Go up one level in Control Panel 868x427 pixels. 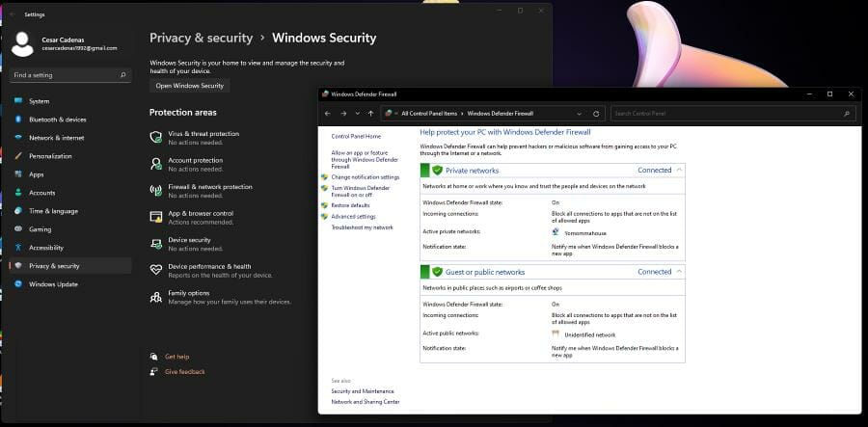point(371,114)
